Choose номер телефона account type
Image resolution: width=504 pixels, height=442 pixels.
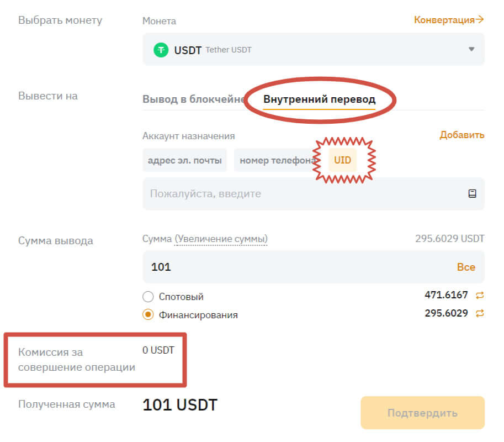(278, 160)
